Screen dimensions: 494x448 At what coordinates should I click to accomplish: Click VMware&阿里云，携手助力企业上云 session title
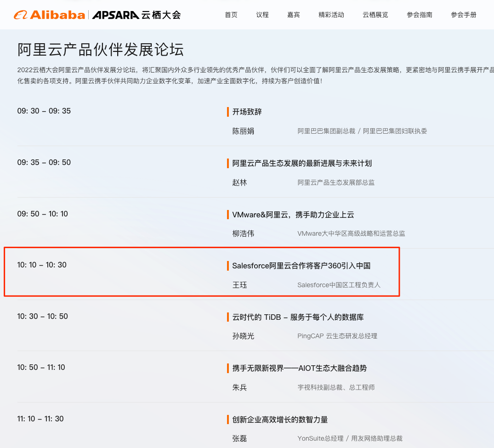[293, 215]
